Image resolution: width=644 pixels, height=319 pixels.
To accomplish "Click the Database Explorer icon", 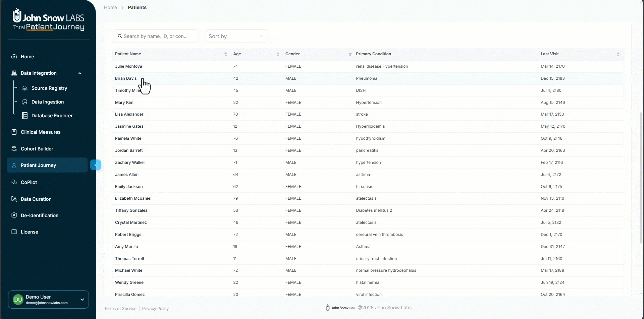I will tap(25, 116).
